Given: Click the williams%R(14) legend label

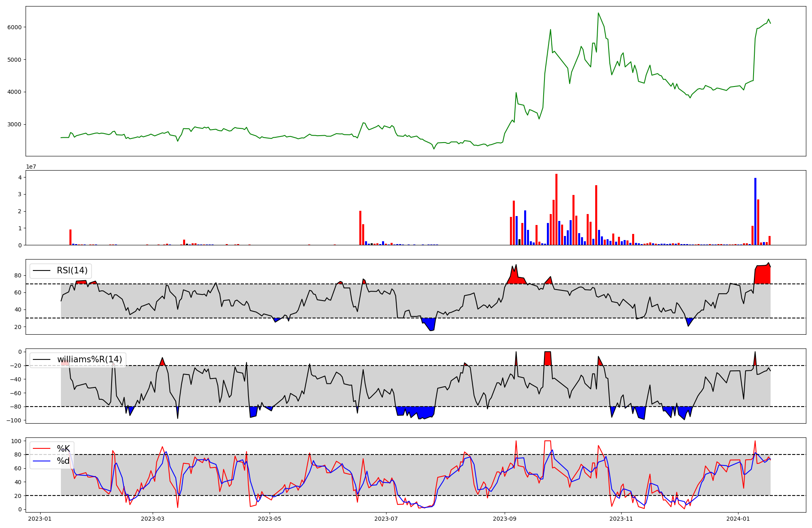Looking at the screenshot, I should point(89,359).
